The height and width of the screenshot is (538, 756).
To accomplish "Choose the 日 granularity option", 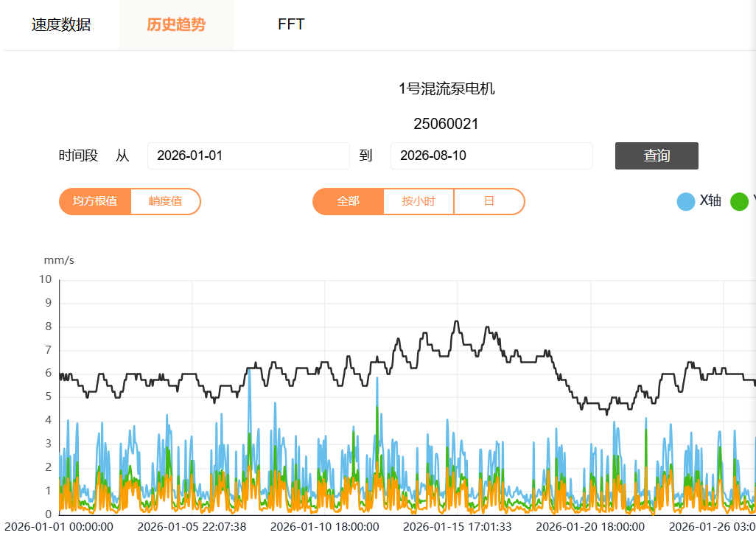I will (489, 201).
